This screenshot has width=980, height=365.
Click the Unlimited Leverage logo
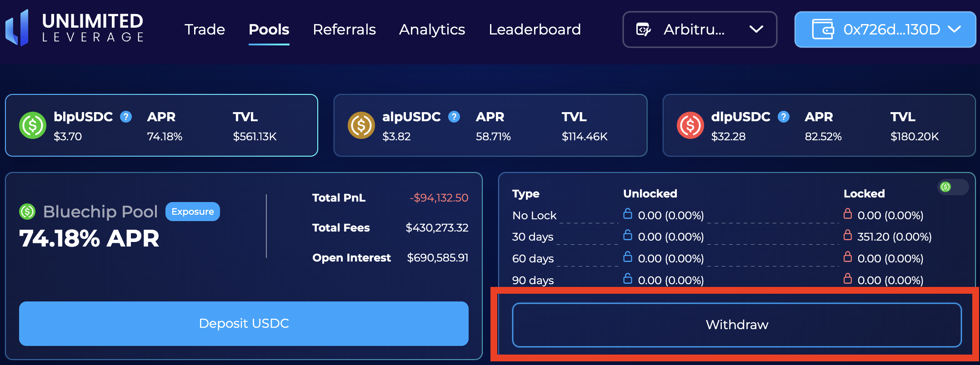[x=75, y=28]
